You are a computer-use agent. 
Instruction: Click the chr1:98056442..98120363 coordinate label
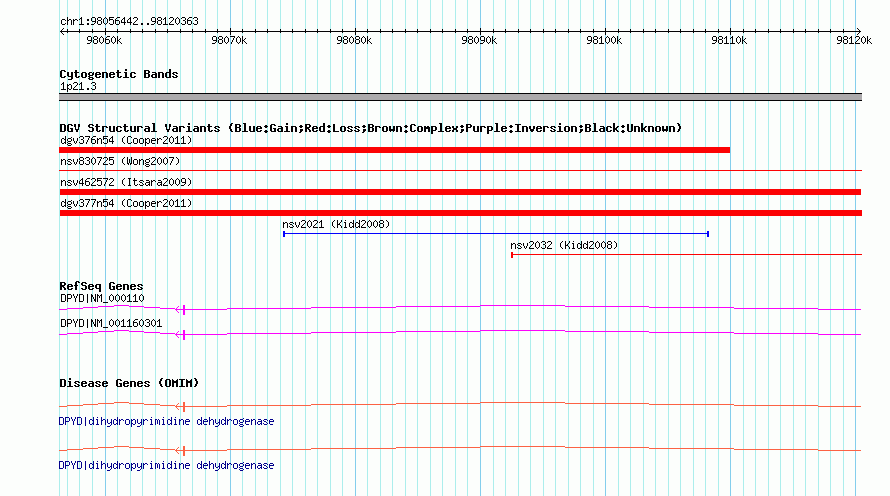tap(129, 21)
